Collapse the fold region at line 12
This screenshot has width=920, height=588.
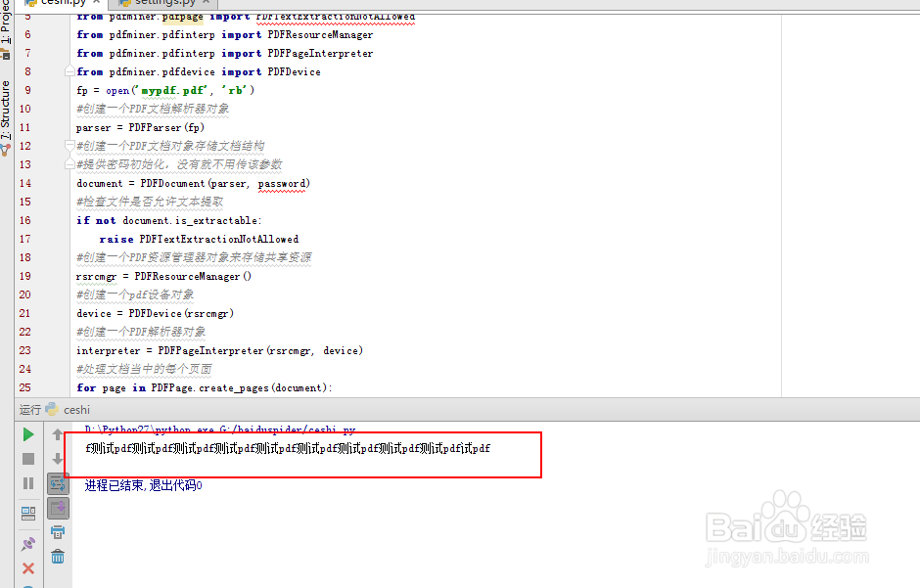(x=69, y=146)
